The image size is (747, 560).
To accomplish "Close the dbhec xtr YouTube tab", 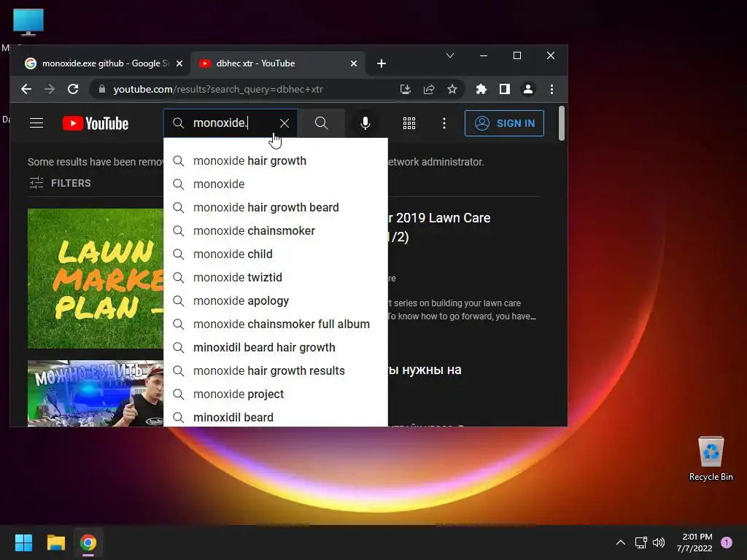I will pyautogui.click(x=354, y=63).
